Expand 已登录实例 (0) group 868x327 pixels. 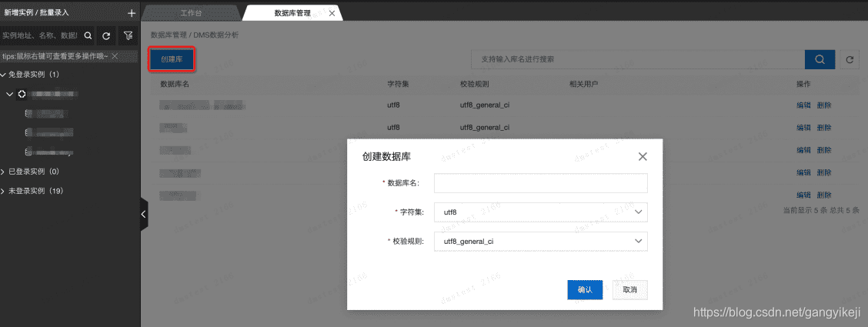pyautogui.click(x=3, y=172)
